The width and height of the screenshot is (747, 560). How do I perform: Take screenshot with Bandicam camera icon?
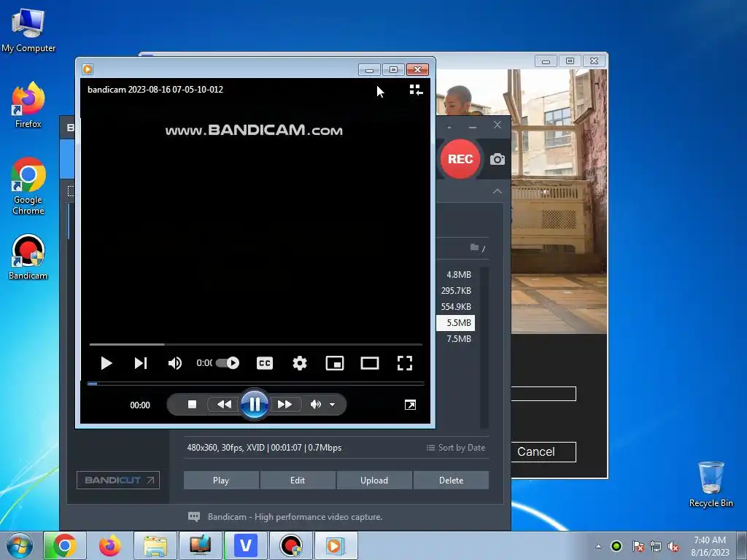coord(498,159)
